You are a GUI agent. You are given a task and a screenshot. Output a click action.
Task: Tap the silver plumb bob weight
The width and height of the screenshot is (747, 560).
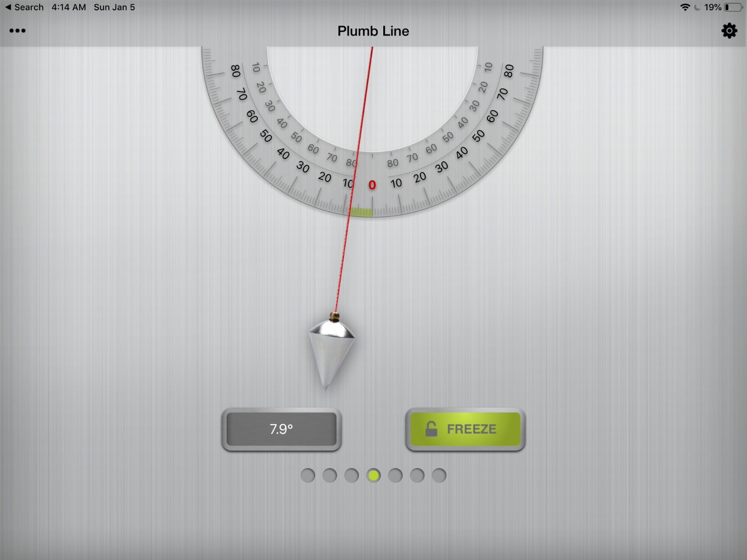coord(331,351)
